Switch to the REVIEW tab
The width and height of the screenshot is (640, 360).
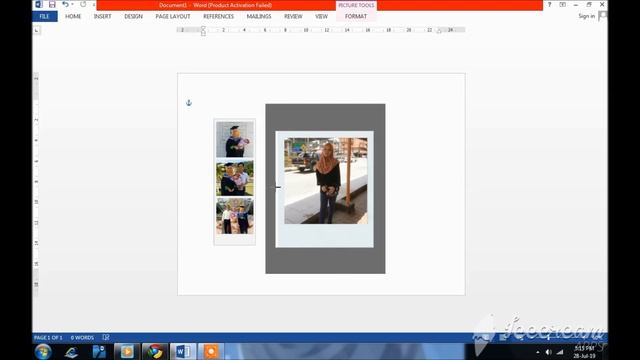click(x=293, y=16)
